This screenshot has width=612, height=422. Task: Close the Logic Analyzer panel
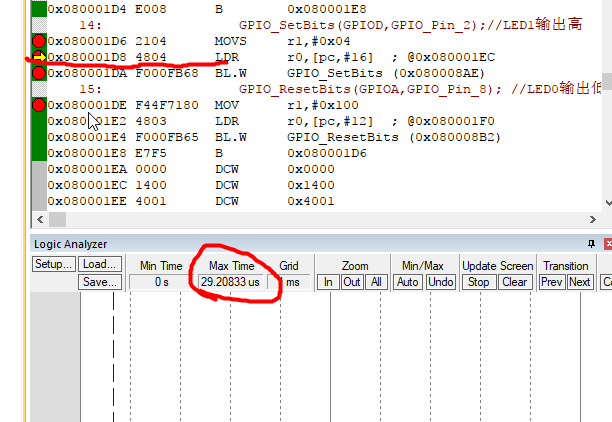608,244
